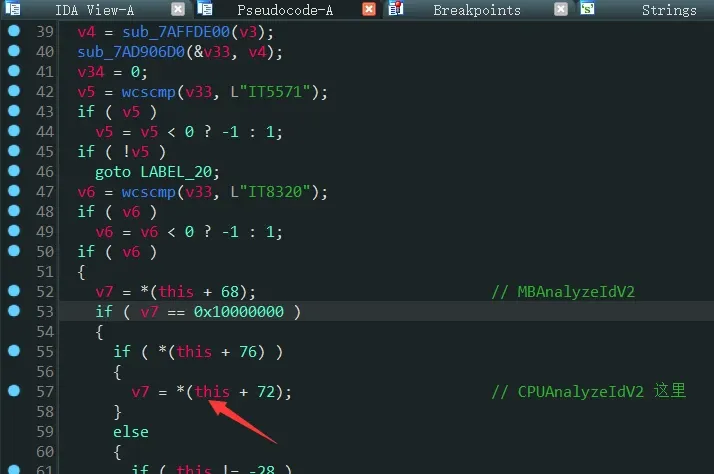714x474 pixels.
Task: Click the constant 0x10000000
Action: click(x=239, y=312)
